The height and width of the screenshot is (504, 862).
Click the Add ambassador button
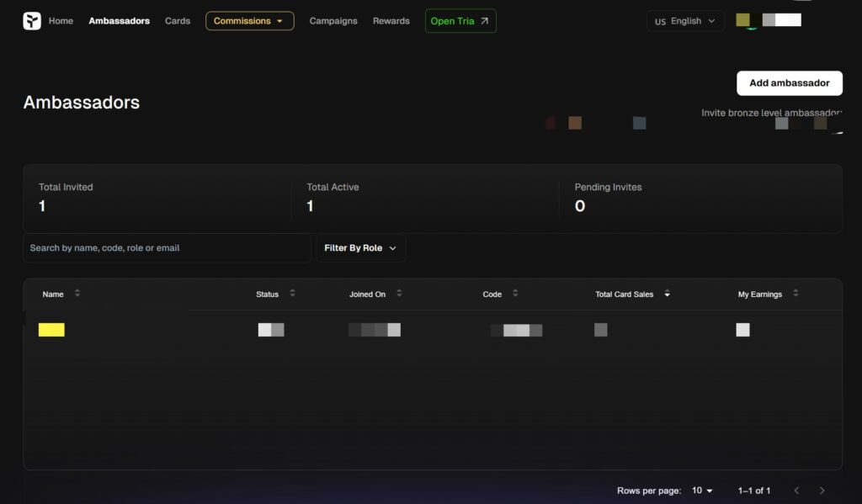[x=789, y=83]
